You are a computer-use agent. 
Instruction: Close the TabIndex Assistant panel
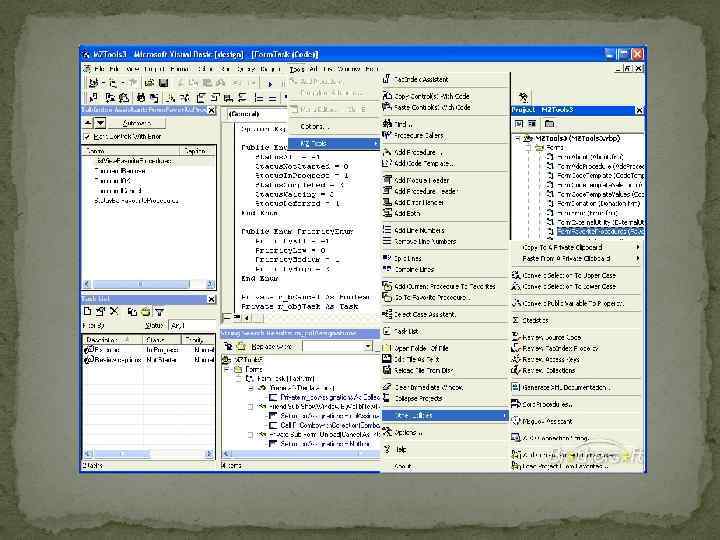pos(211,110)
